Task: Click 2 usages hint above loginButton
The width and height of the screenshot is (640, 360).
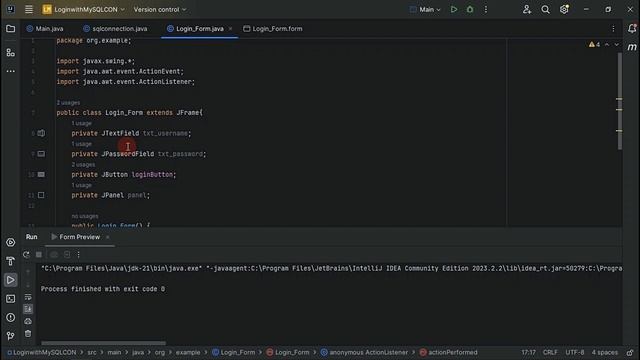Action: click(83, 164)
